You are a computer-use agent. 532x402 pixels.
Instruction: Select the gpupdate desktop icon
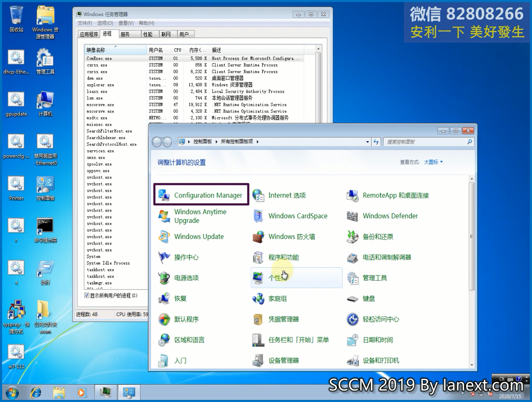(x=16, y=104)
